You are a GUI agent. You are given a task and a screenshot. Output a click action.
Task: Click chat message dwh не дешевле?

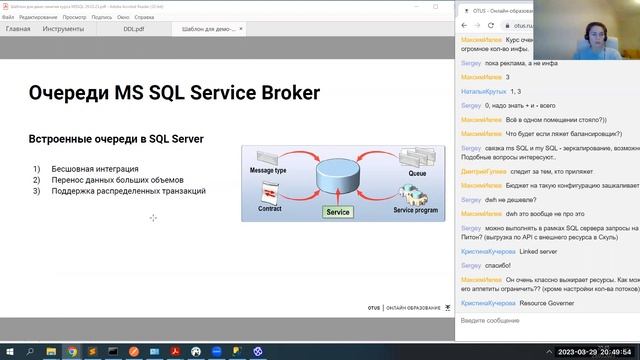510,200
